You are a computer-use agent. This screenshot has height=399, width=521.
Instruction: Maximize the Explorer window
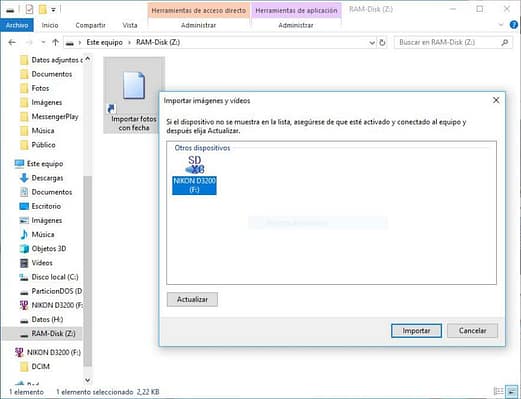coord(479,9)
